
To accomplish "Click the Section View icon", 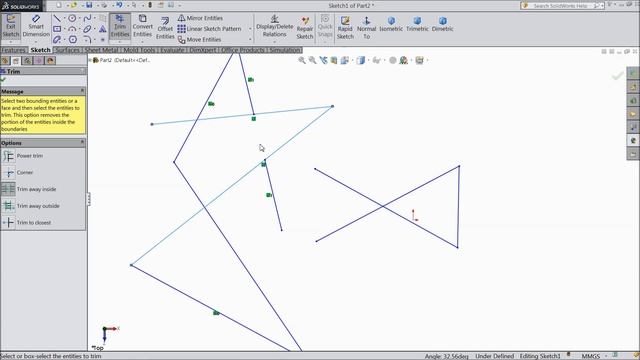I will point(334,60).
